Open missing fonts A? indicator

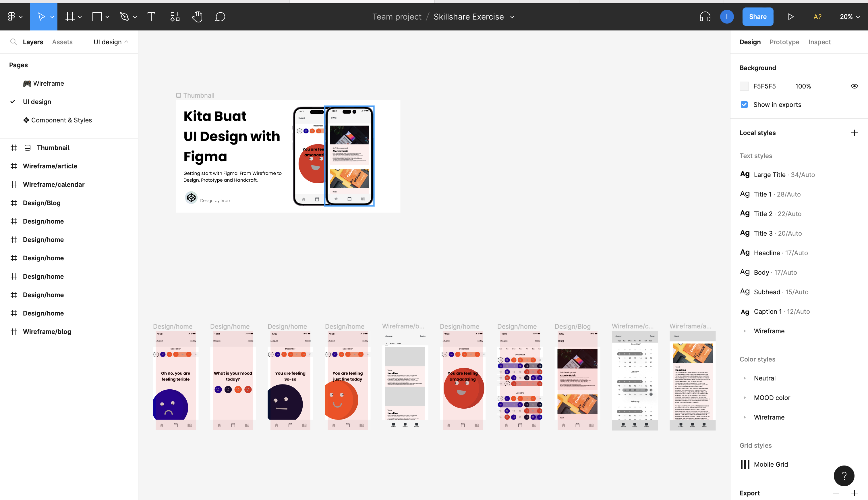[817, 16]
